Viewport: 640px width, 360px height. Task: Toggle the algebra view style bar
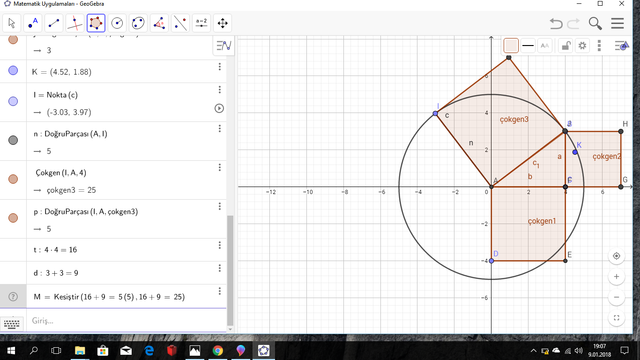coord(224,45)
